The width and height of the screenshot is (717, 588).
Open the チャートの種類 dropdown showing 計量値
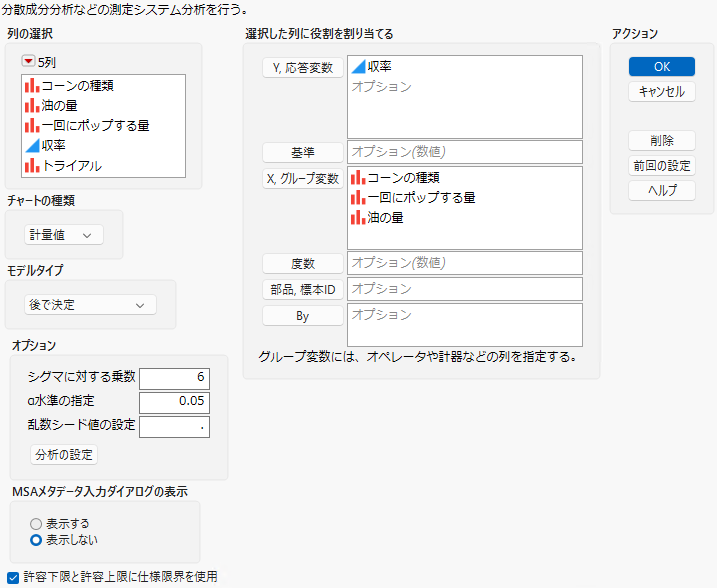point(64,235)
